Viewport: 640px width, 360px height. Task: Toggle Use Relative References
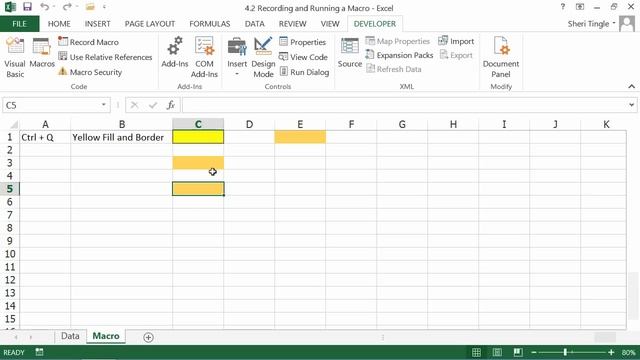105,57
